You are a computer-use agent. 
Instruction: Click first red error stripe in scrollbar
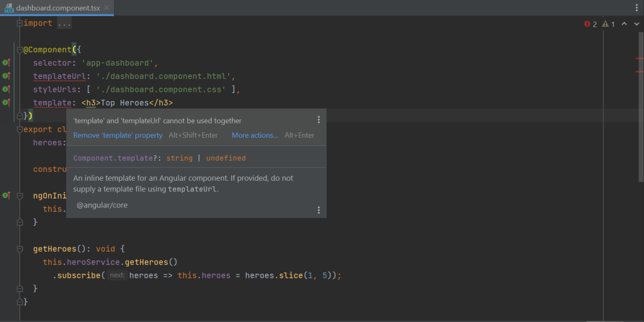(x=639, y=58)
